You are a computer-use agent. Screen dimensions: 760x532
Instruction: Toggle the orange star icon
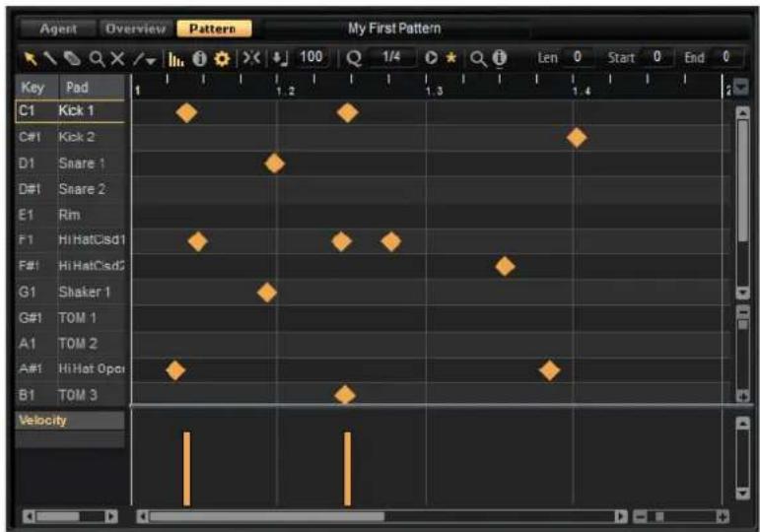tap(451, 58)
